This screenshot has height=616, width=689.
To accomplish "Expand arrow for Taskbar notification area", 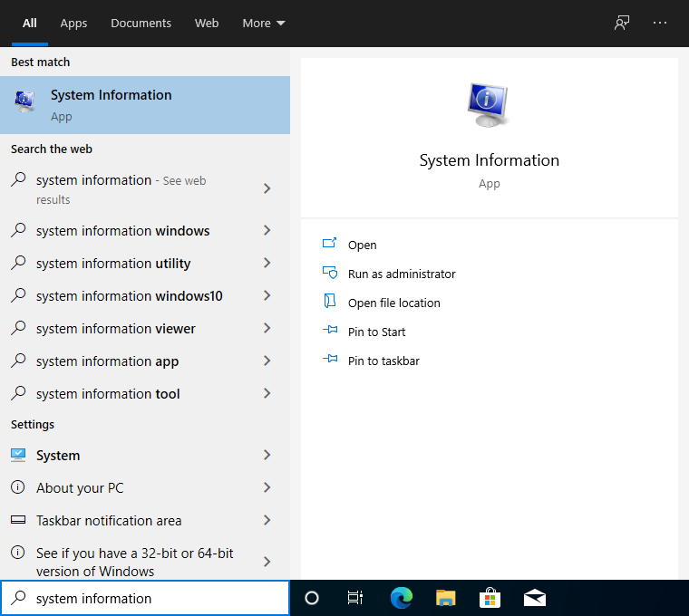I will coord(267,520).
